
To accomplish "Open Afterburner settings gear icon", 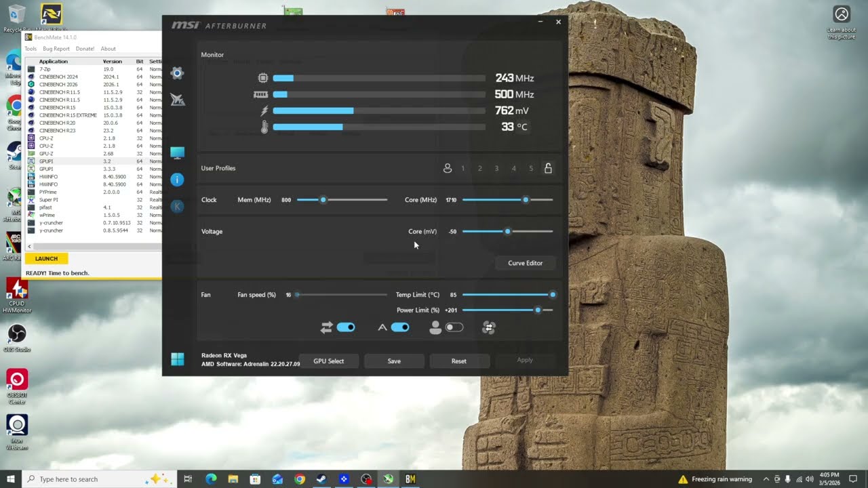I will point(177,73).
